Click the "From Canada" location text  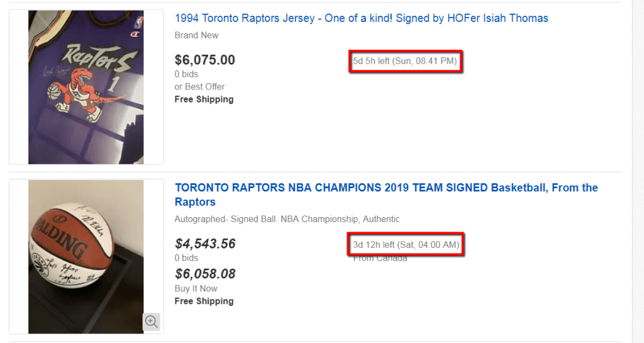pos(380,258)
